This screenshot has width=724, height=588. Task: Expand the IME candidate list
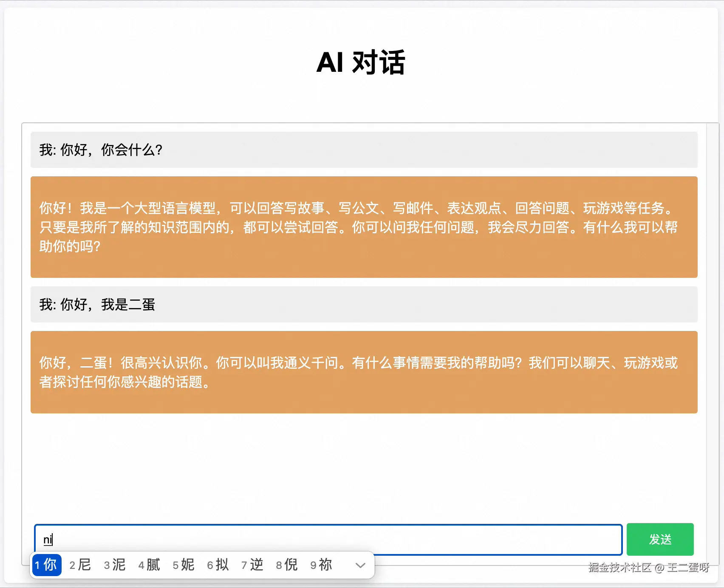(360, 565)
